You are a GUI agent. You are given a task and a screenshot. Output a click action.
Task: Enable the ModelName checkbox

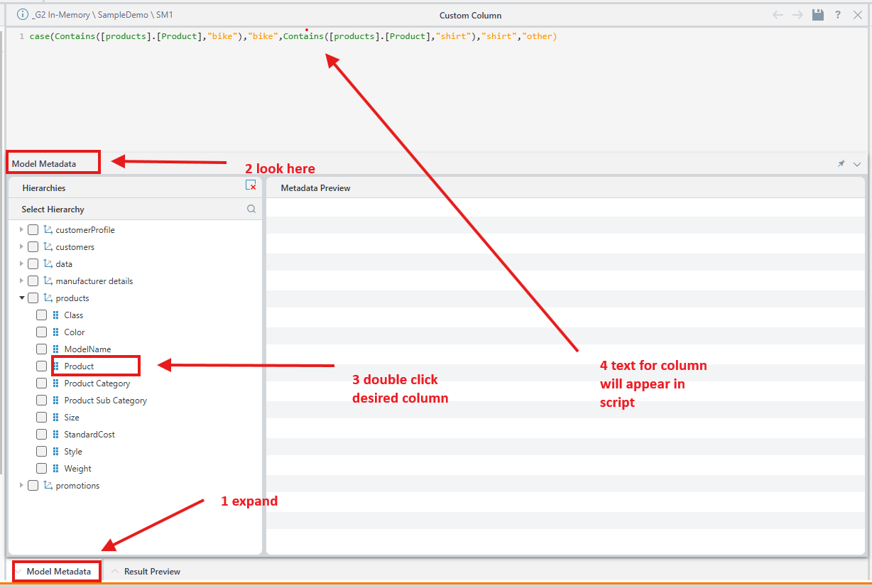tap(42, 349)
